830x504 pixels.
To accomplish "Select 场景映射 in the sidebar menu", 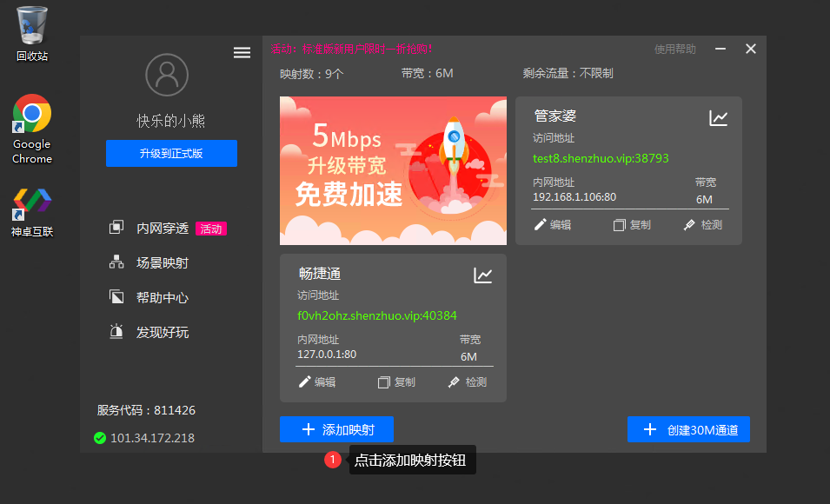I will click(x=163, y=262).
